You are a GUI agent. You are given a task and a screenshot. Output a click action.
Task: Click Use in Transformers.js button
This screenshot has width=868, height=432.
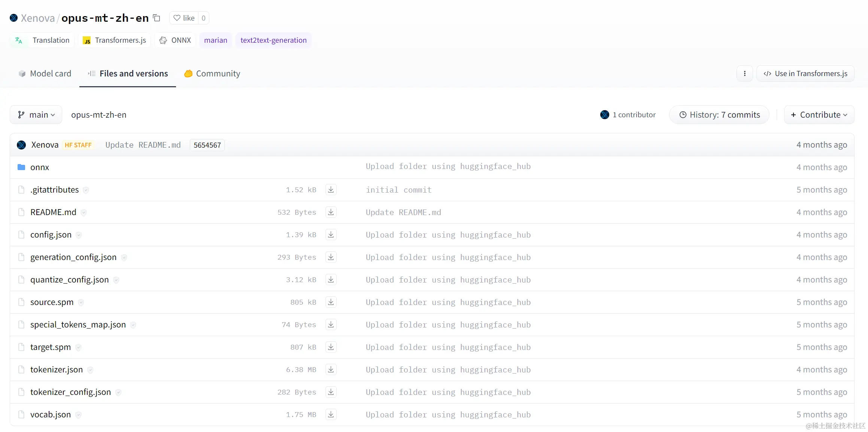click(805, 73)
